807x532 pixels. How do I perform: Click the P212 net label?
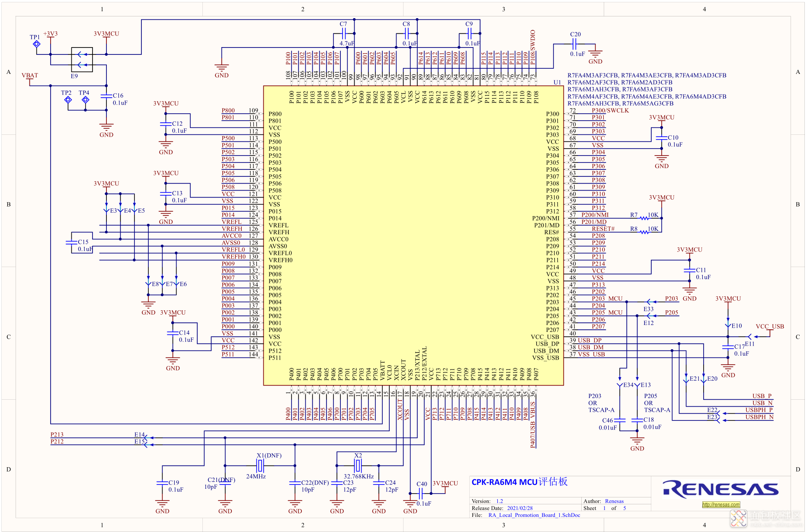click(57, 442)
